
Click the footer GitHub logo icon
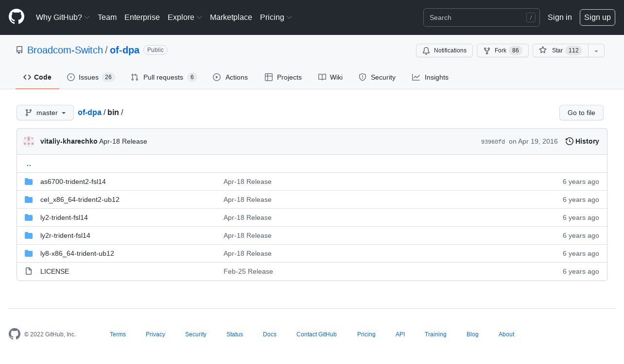coord(15,334)
